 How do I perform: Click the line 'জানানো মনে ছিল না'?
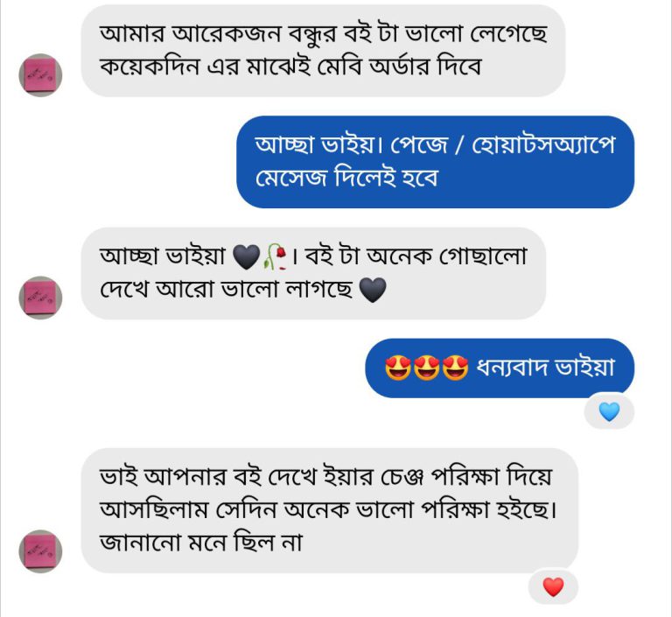[201, 543]
